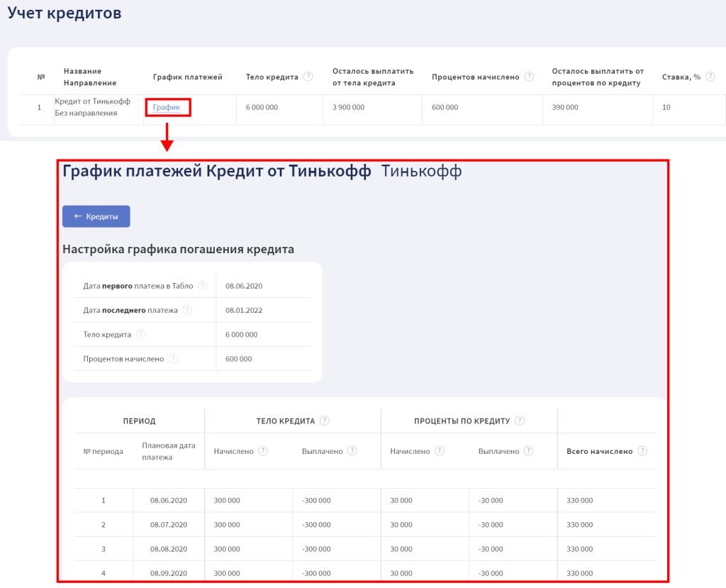Viewport: 726px width, 588px height.
Task: Open help icon next to ПРОЦЕНТЫ ПО КРЕДИТУ heading
Action: click(x=520, y=421)
